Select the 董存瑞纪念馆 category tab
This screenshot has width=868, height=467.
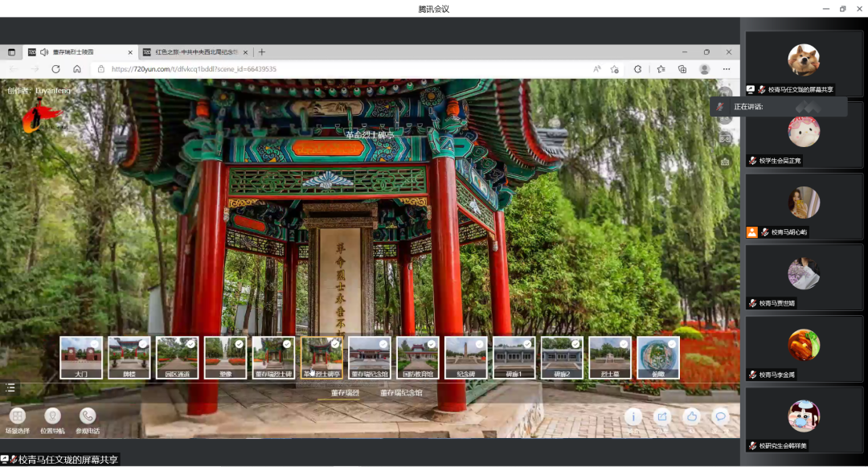coord(401,393)
